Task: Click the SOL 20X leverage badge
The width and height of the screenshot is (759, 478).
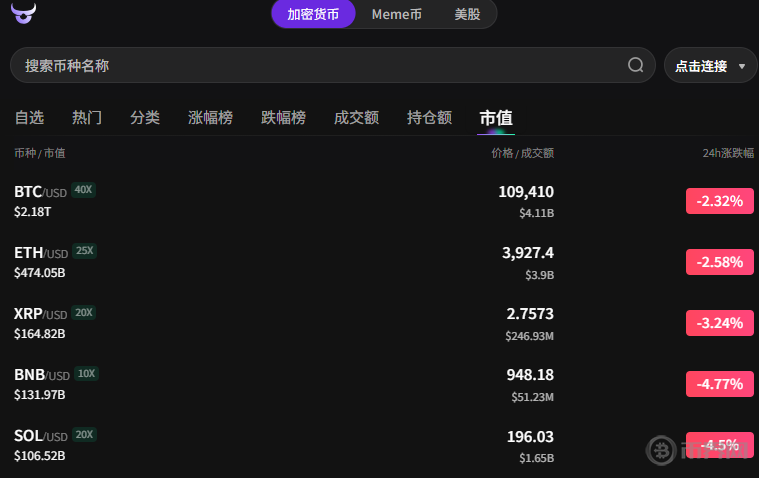Action: 84,435
